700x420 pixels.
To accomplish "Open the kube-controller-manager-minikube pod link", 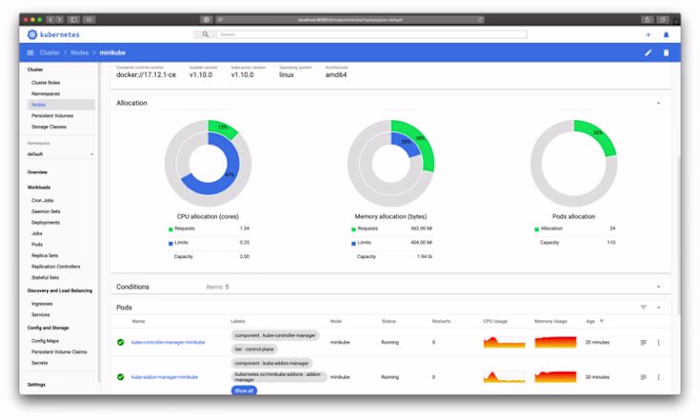I will [x=168, y=342].
